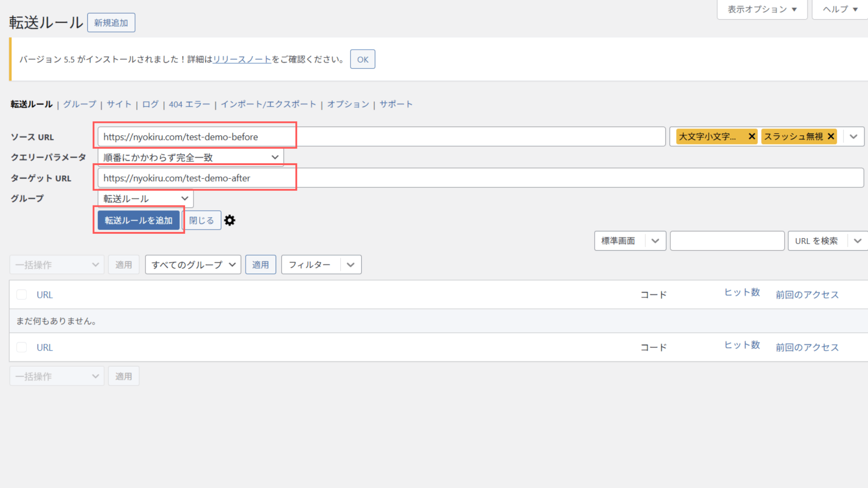Viewport: 868px width, 488px height.
Task: Go to the インポート/エクスポート tab
Action: click(x=268, y=104)
